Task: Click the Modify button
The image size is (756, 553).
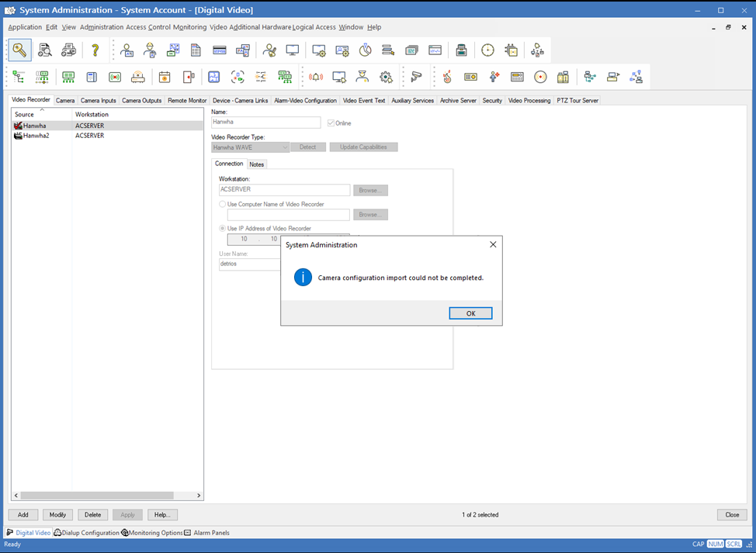Action: [x=57, y=515]
